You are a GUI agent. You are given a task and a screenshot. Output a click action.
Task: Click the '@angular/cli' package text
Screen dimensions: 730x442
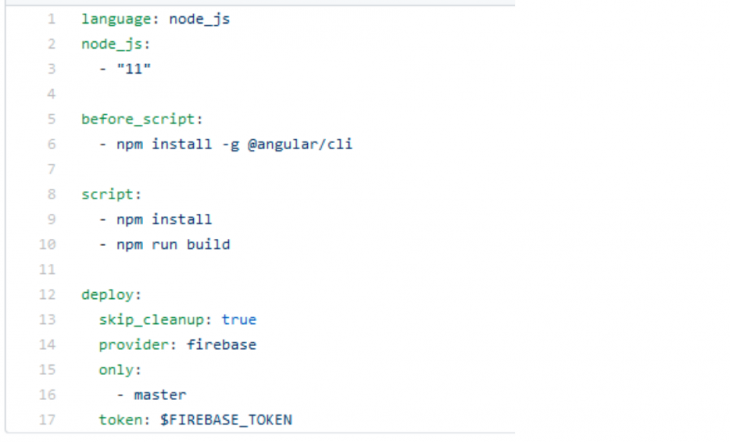(300, 144)
